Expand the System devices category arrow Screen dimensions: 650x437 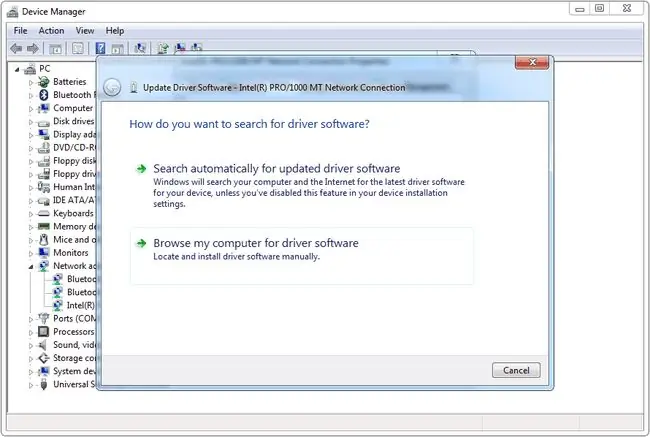[31, 372]
